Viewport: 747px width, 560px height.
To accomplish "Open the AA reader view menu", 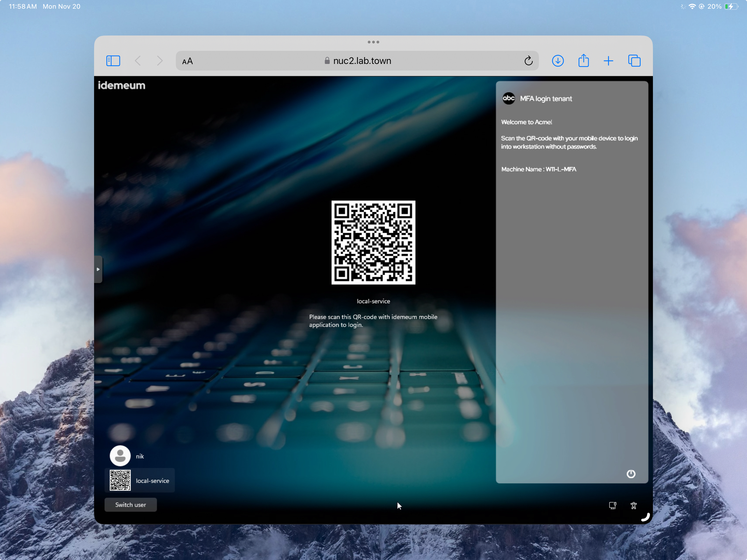I will (x=187, y=61).
